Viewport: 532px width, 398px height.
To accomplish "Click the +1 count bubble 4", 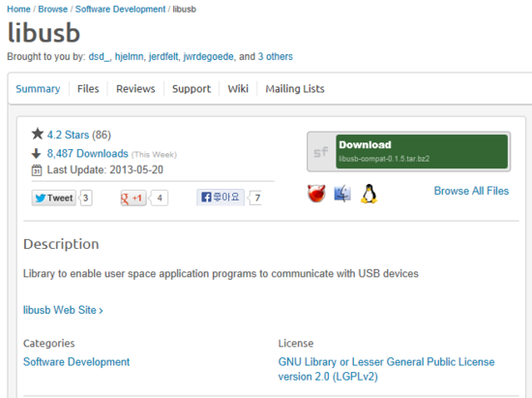I will click(160, 198).
